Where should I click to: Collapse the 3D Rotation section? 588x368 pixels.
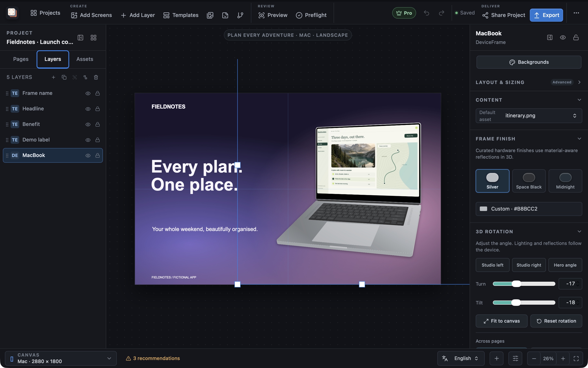[x=579, y=231]
